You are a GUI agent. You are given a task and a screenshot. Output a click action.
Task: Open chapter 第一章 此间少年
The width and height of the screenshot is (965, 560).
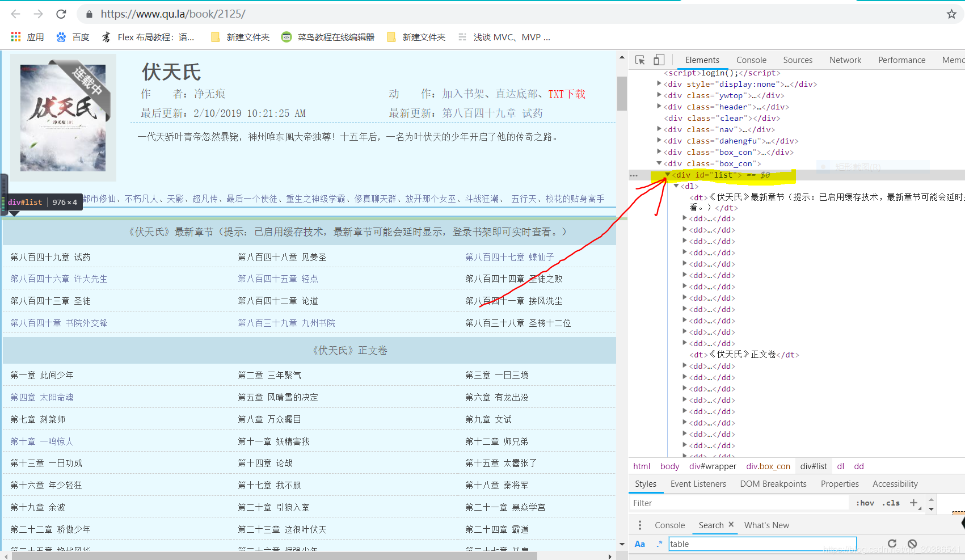click(x=42, y=375)
